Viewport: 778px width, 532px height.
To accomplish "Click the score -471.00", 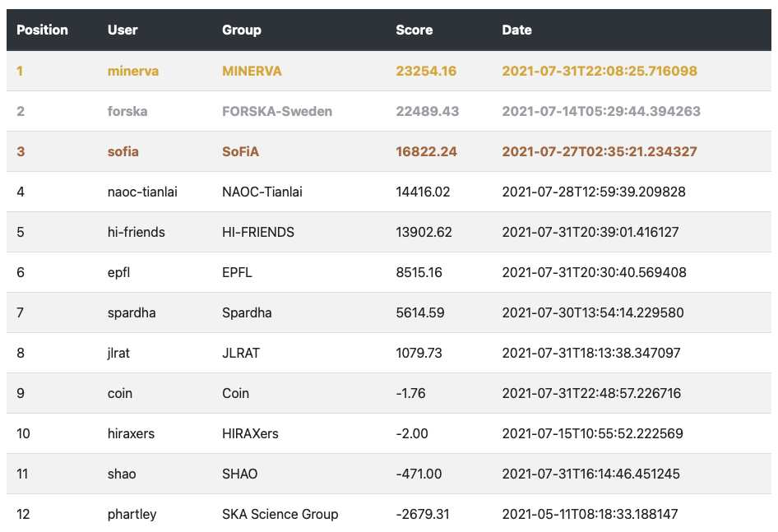I will point(419,474).
